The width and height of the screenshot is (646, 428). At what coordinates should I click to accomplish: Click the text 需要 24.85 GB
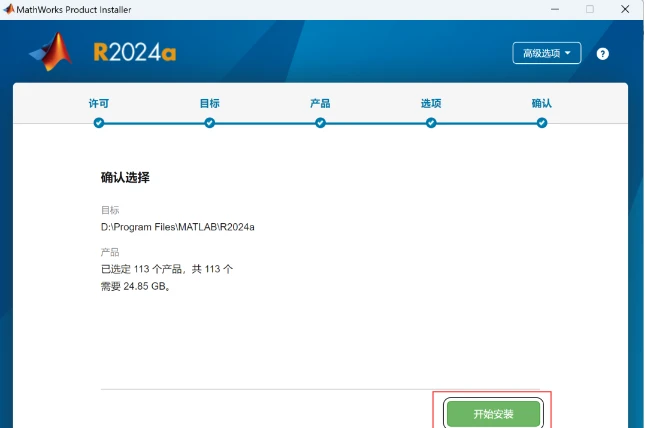tap(136, 286)
